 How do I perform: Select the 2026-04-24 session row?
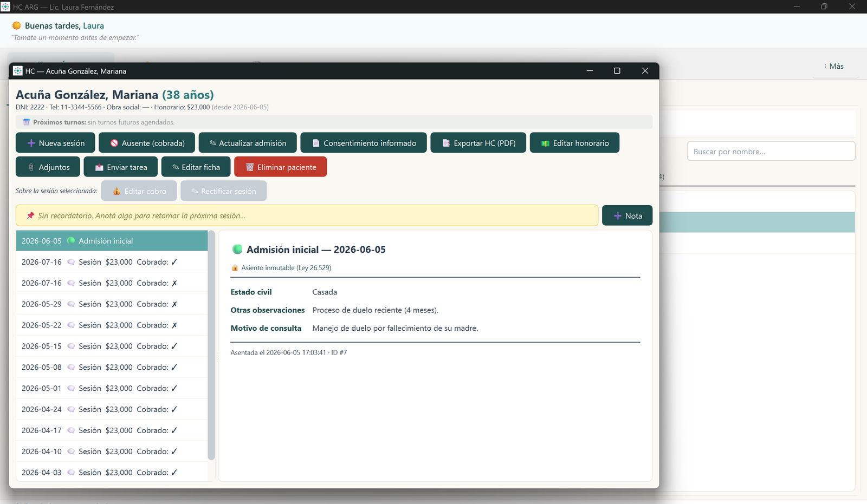click(x=112, y=409)
